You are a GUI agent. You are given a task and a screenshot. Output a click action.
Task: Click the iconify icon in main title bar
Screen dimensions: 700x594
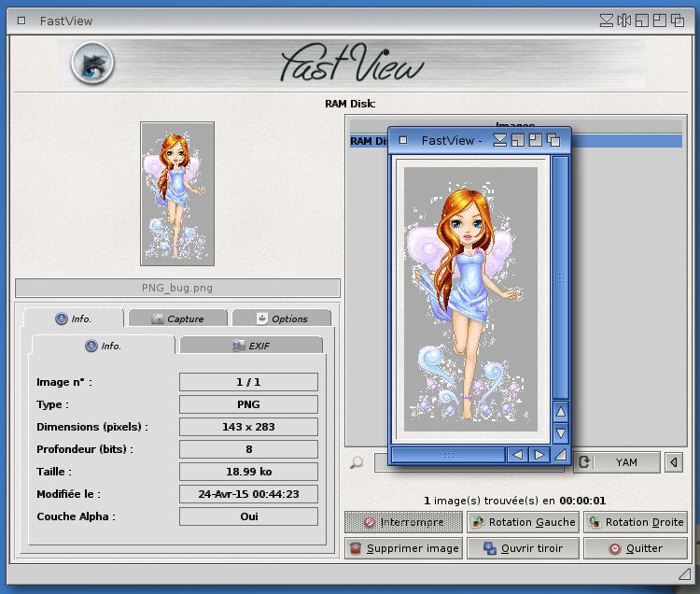click(608, 21)
